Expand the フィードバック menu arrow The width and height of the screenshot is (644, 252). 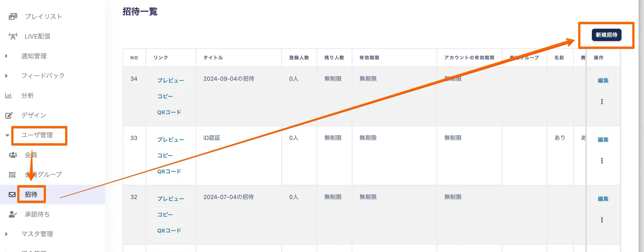tap(6, 76)
